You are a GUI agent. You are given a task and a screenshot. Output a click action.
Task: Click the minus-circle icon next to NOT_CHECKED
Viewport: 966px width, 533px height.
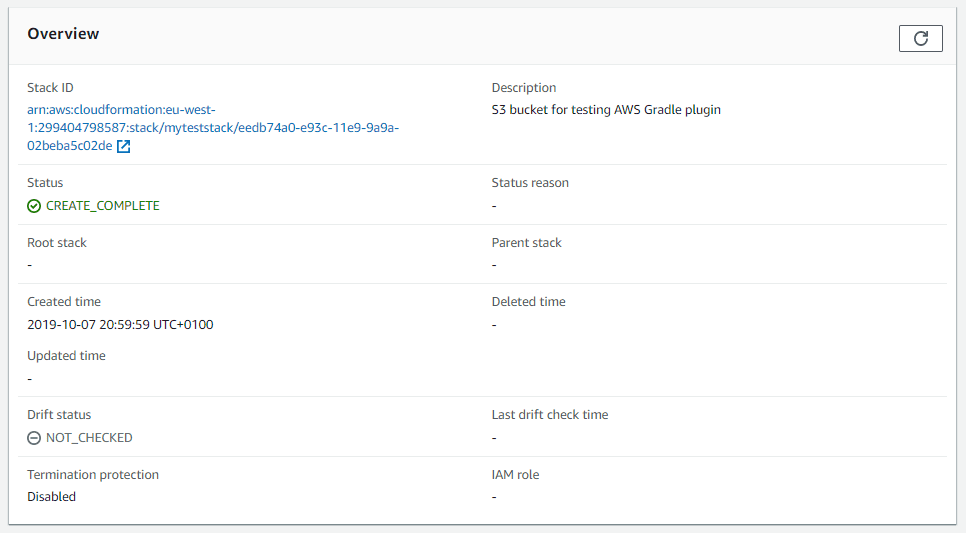34,438
